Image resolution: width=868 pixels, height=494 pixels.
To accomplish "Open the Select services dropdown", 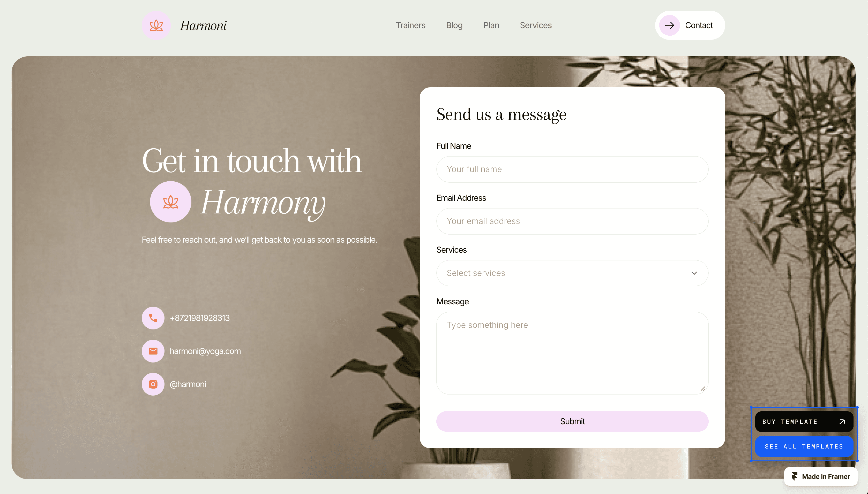I will [x=572, y=273].
